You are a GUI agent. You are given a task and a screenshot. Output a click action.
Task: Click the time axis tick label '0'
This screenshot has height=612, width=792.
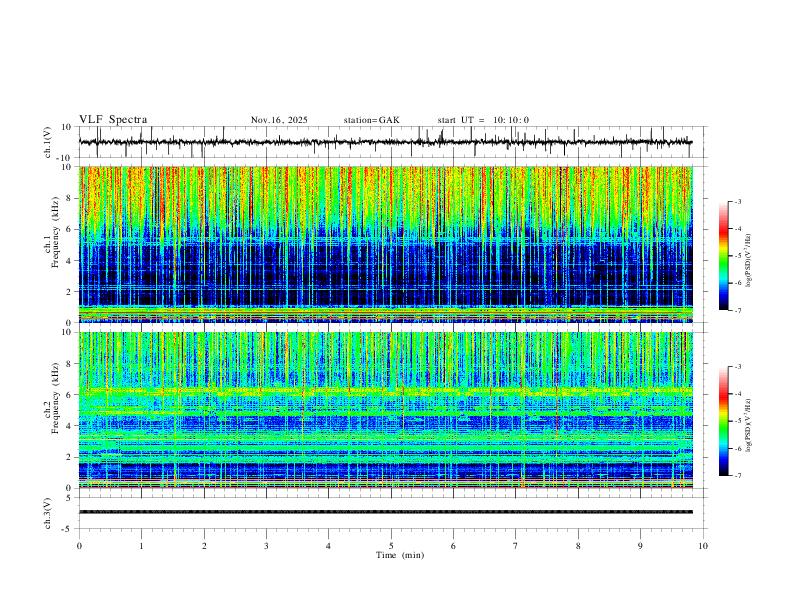79,546
